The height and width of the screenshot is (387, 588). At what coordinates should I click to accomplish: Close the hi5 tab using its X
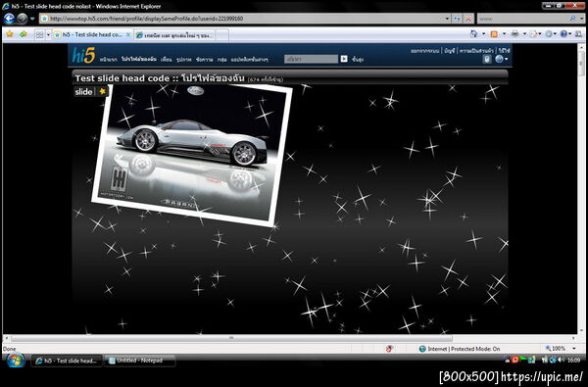(x=127, y=34)
